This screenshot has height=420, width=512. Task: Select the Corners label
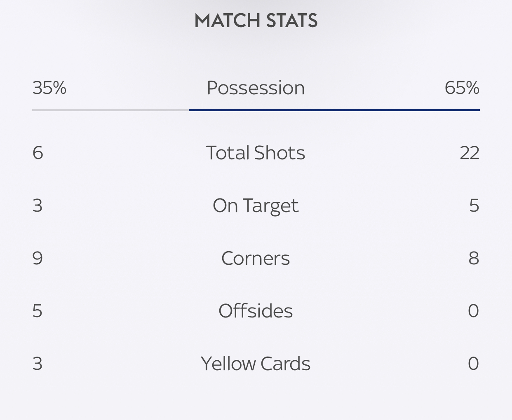point(256,258)
